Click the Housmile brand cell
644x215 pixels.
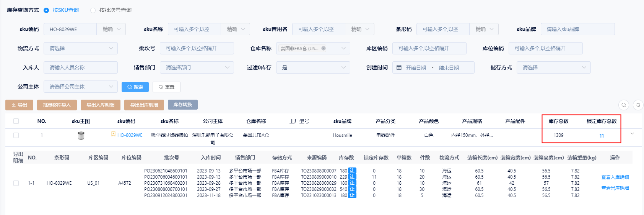pyautogui.click(x=342, y=135)
